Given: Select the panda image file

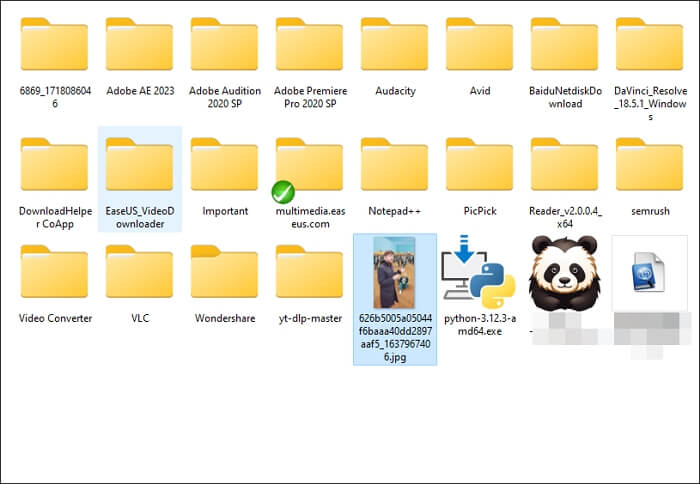Looking at the screenshot, I should tap(564, 272).
